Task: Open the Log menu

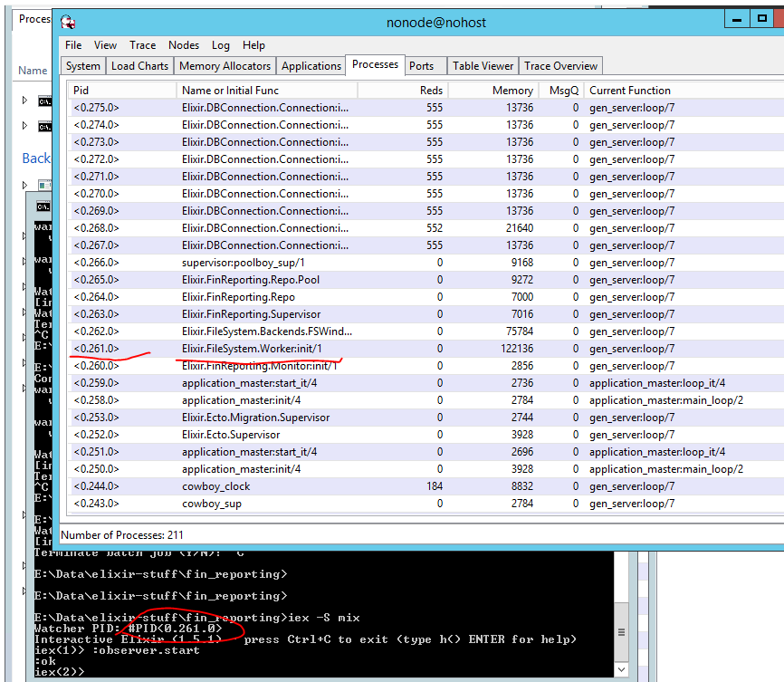Action: point(220,44)
